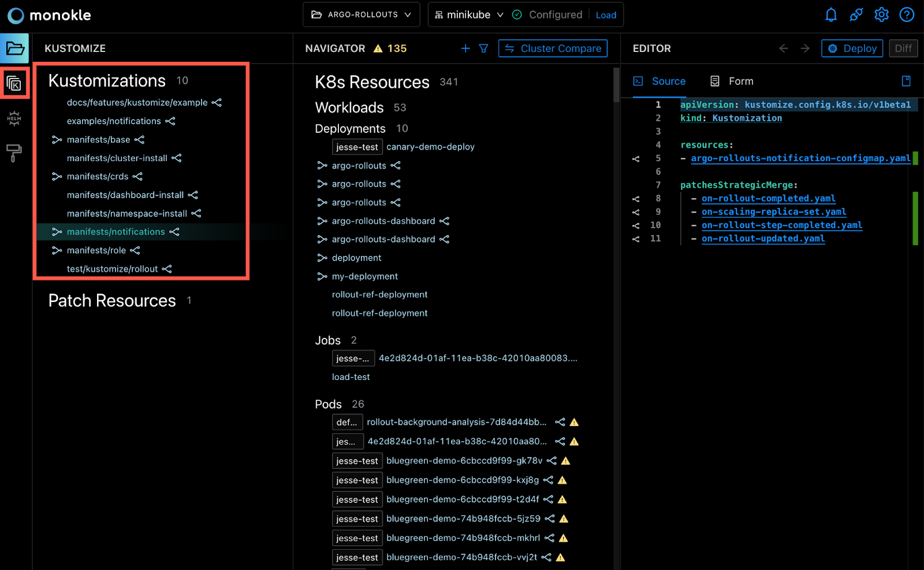The height and width of the screenshot is (570, 924).
Task: Select manifests/notifications kustomization
Action: (115, 232)
